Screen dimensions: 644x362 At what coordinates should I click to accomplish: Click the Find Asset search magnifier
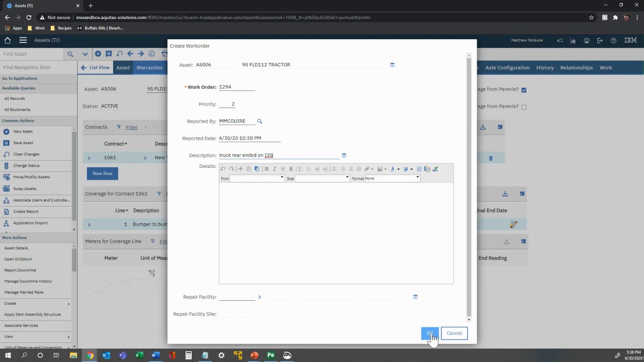pos(70,54)
